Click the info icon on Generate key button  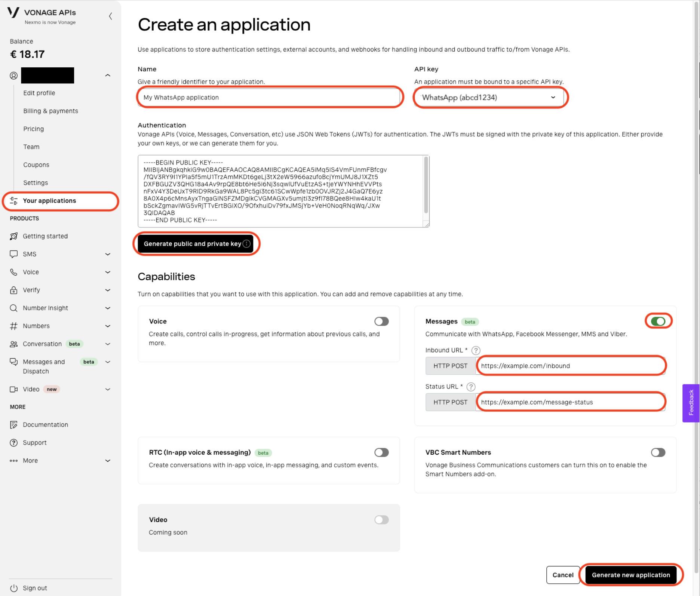click(247, 244)
